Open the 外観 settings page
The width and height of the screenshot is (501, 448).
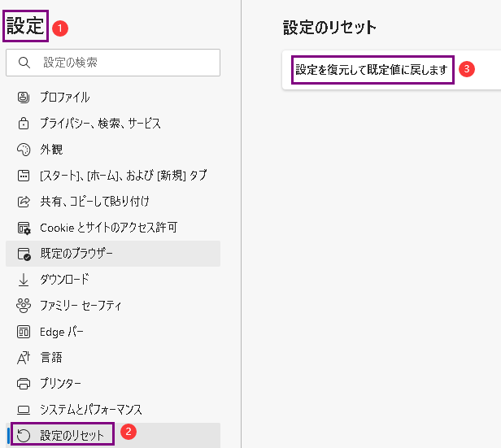51,150
